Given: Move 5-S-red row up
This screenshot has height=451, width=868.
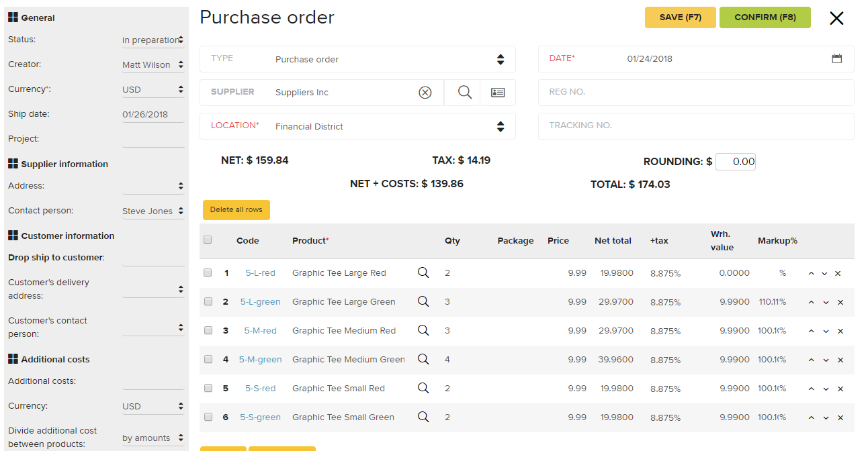Looking at the screenshot, I should click(x=811, y=389).
